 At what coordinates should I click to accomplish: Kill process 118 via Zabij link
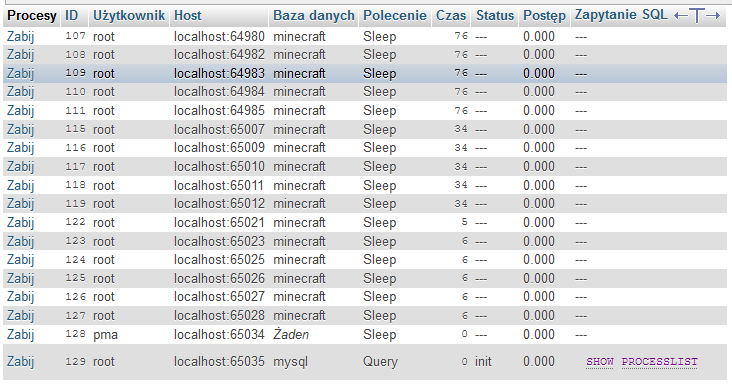pyautogui.click(x=21, y=185)
